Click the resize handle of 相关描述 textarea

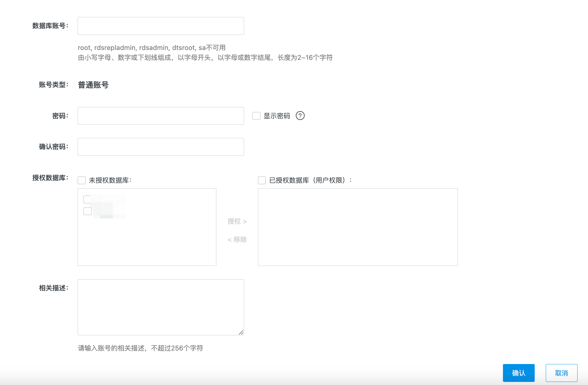(241, 332)
